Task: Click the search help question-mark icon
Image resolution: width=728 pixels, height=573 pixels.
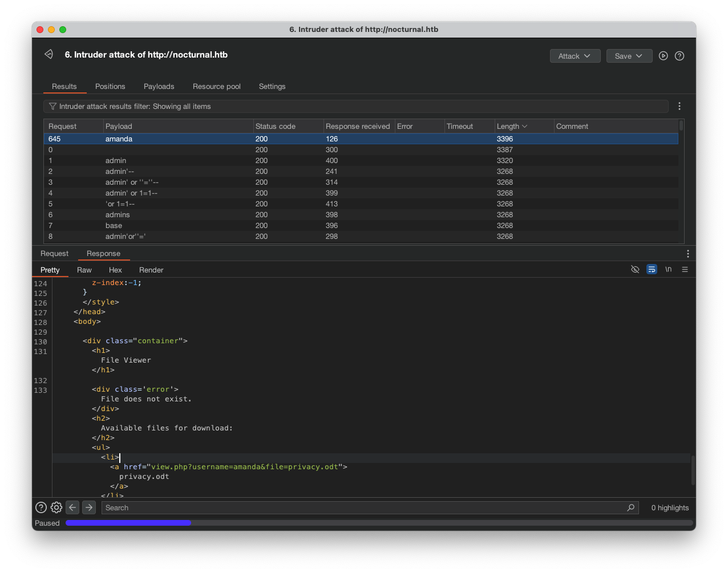Action: tap(41, 507)
